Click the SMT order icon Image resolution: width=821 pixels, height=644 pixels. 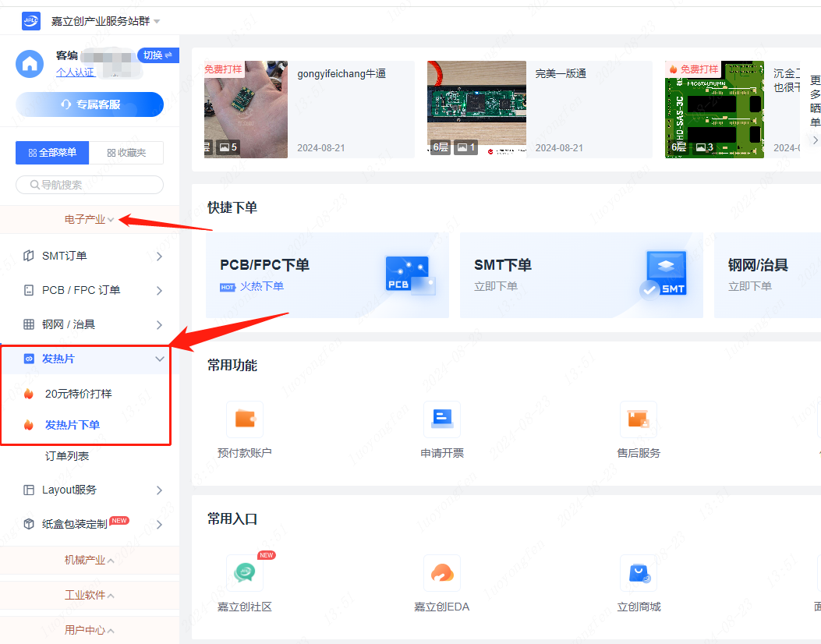click(x=664, y=274)
